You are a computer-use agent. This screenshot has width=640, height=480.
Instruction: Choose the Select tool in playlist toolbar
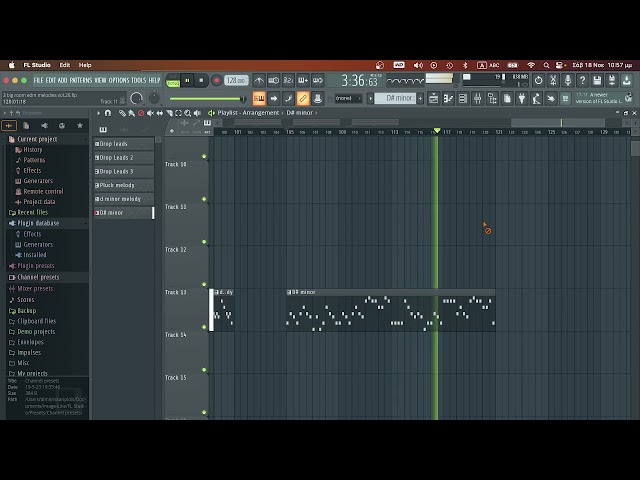(x=178, y=113)
